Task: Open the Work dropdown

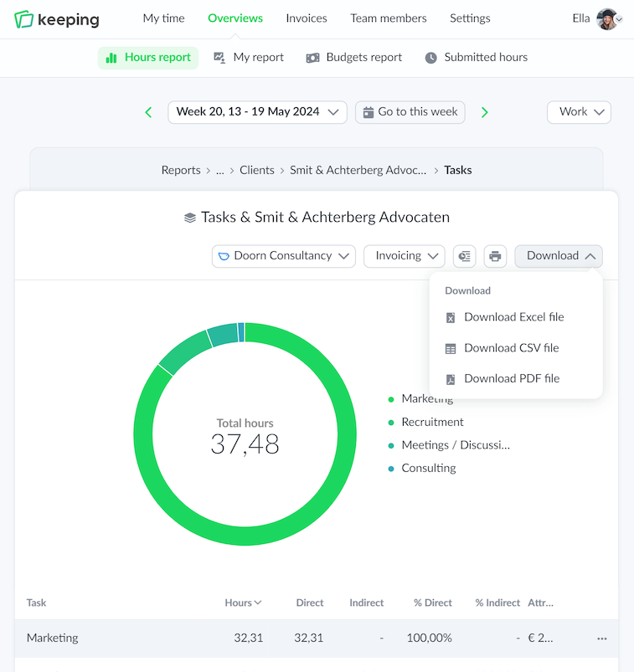Action: 579,112
